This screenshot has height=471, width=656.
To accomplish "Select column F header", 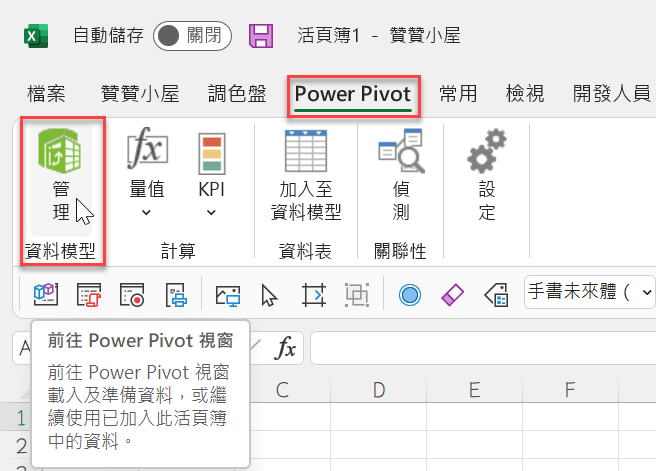I will coord(570,389).
